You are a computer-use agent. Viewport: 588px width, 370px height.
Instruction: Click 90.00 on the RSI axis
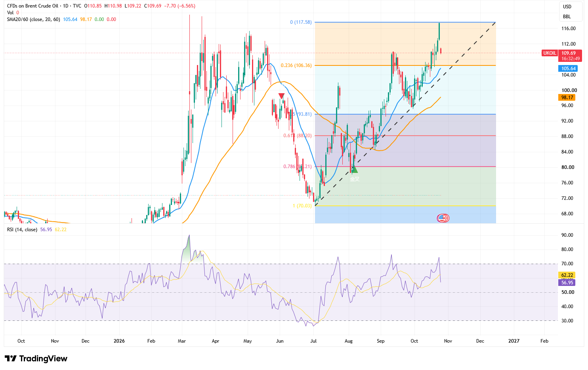click(x=567, y=235)
